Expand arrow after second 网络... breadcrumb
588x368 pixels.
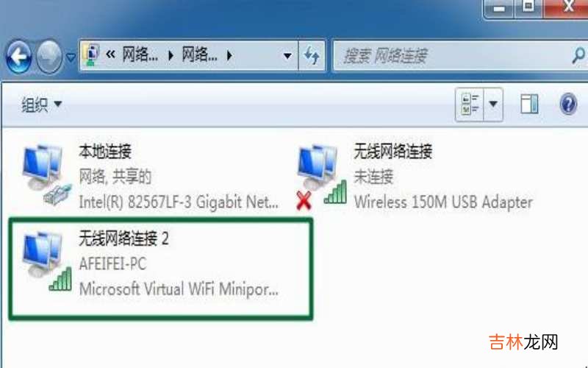pos(229,56)
